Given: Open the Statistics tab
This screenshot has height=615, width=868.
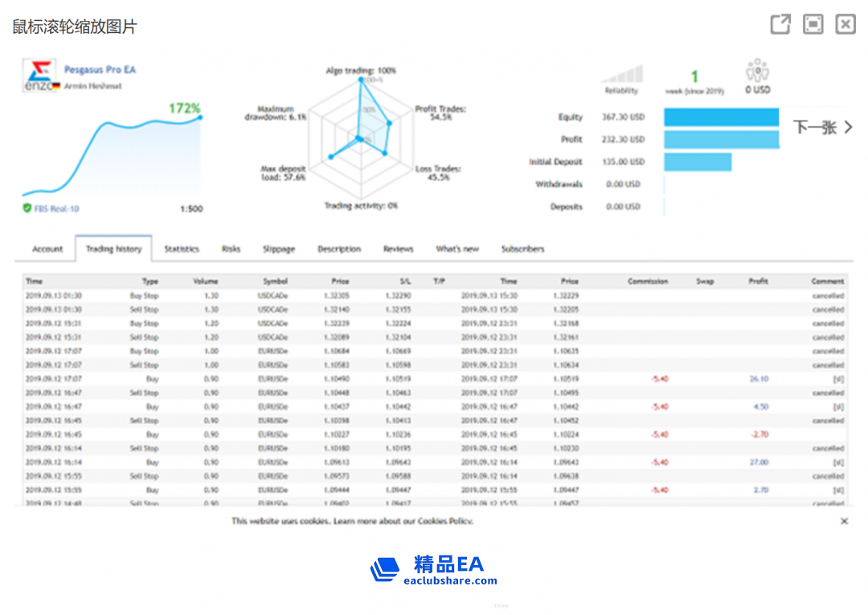Looking at the screenshot, I should (182, 249).
